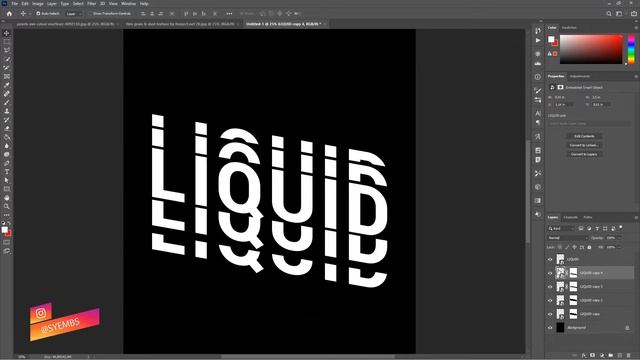The width and height of the screenshot is (640, 360).
Task: Open the Color panel flyout menu
Action: (636, 28)
